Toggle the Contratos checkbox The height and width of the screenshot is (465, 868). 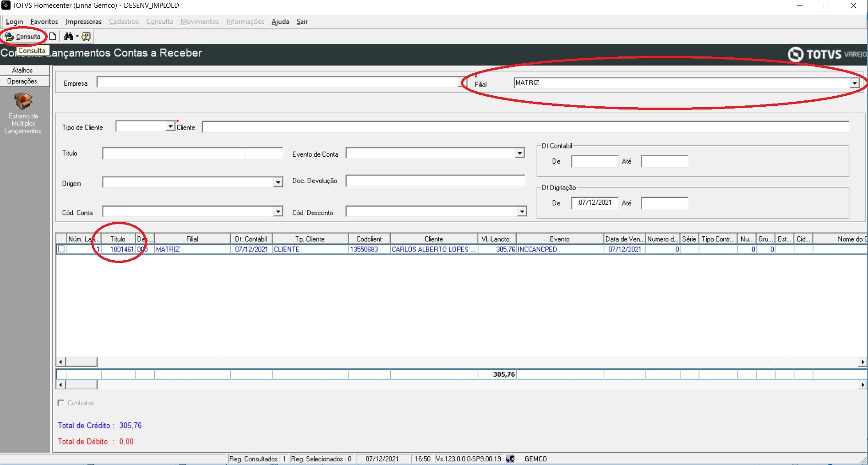click(x=61, y=403)
